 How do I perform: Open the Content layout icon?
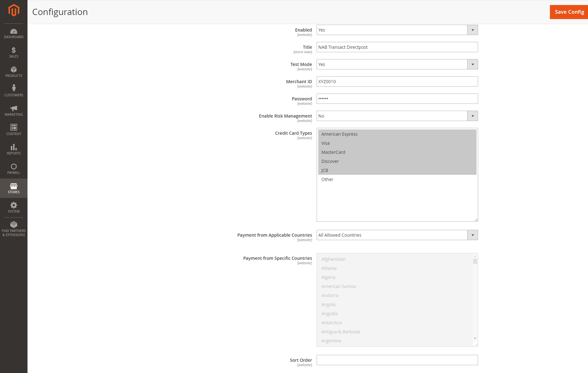(x=14, y=127)
